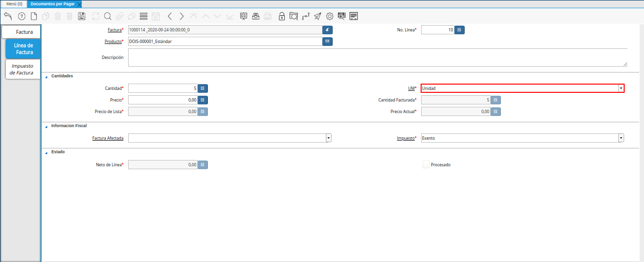Toggle grid view with the stacked lines icon
The height and width of the screenshot is (262, 644).
pyautogui.click(x=143, y=16)
